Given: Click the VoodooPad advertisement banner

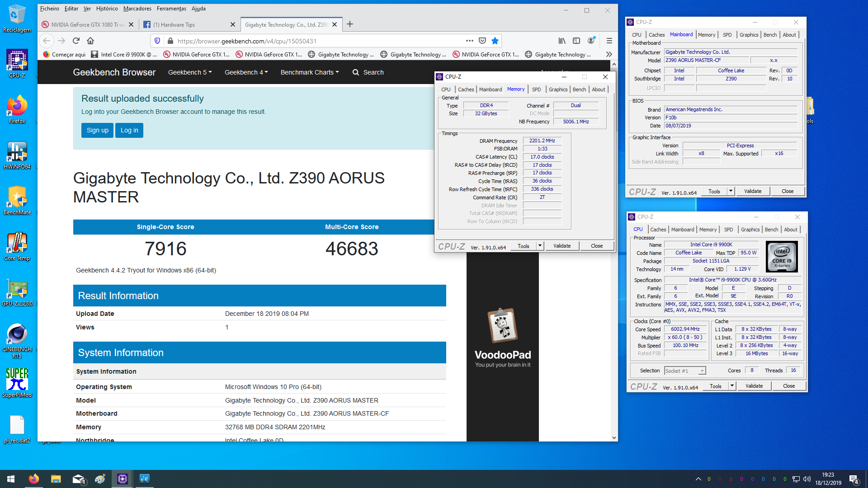Looking at the screenshot, I should coord(503,346).
